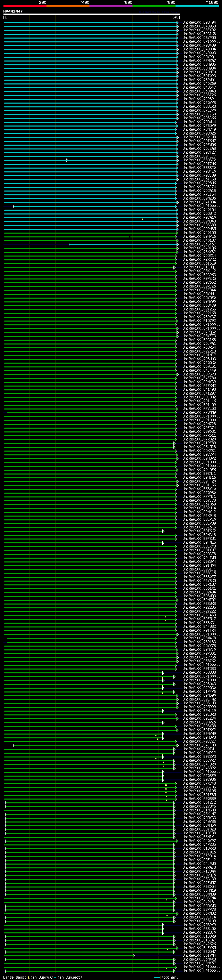Select label UniRef100_B9RKW8

pyautogui.click(x=199, y=137)
